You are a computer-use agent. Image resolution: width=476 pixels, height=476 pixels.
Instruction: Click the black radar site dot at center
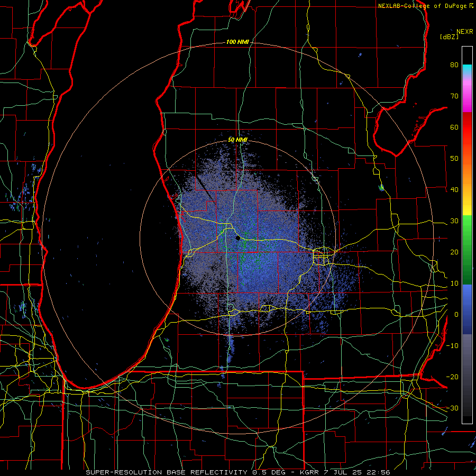coord(237,239)
